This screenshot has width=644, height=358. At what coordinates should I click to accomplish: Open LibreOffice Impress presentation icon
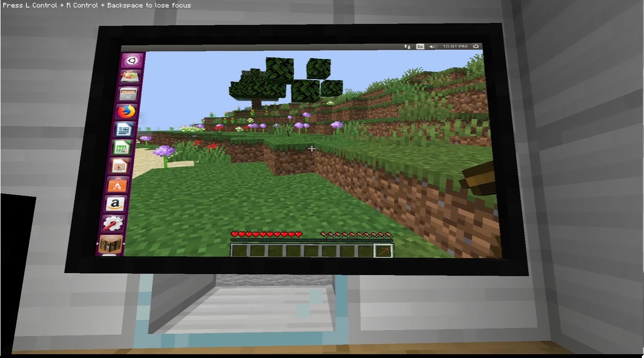pyautogui.click(x=119, y=166)
